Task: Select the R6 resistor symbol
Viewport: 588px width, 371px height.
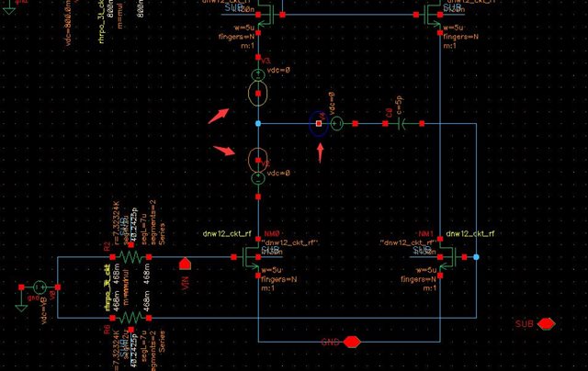Action: (130, 318)
